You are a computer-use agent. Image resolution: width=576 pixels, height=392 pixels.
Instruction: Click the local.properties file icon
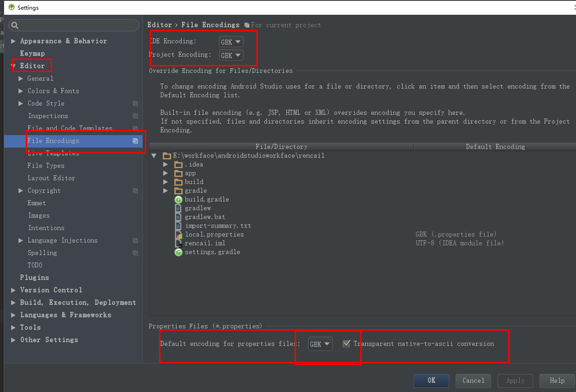(x=178, y=235)
